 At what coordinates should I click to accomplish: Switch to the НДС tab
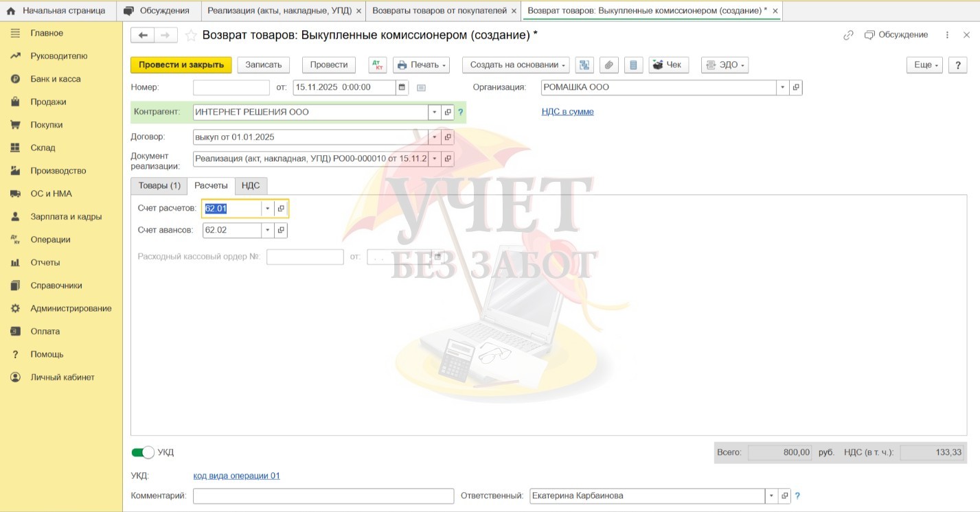tap(251, 186)
